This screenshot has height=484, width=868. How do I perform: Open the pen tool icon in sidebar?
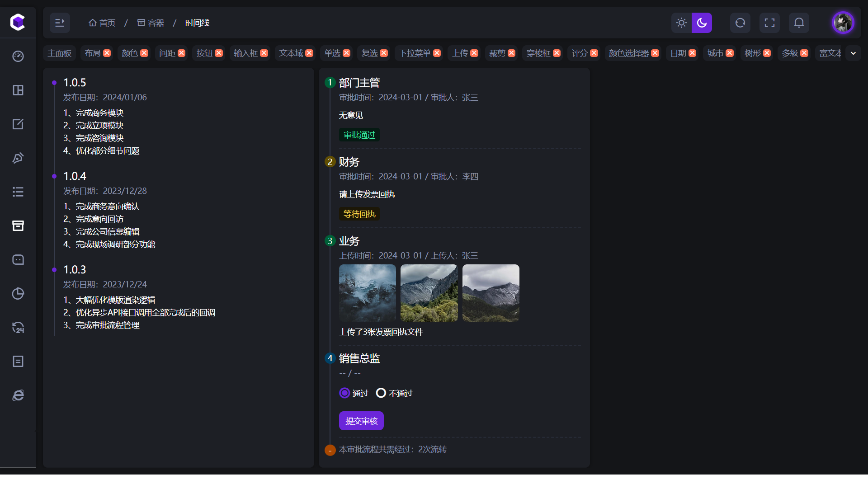tap(18, 158)
